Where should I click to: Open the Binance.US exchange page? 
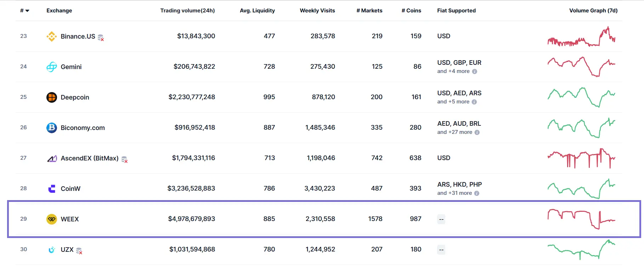click(78, 36)
